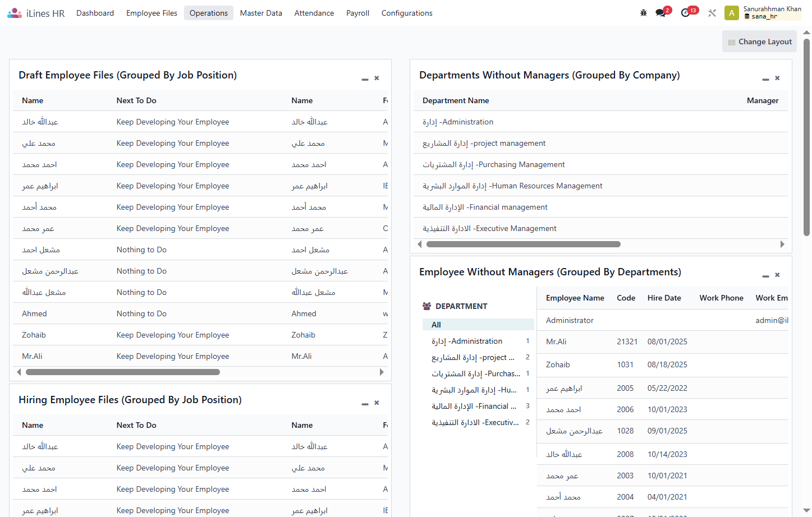812x517 pixels.
Task: Click the Change Layout button
Action: (x=759, y=41)
